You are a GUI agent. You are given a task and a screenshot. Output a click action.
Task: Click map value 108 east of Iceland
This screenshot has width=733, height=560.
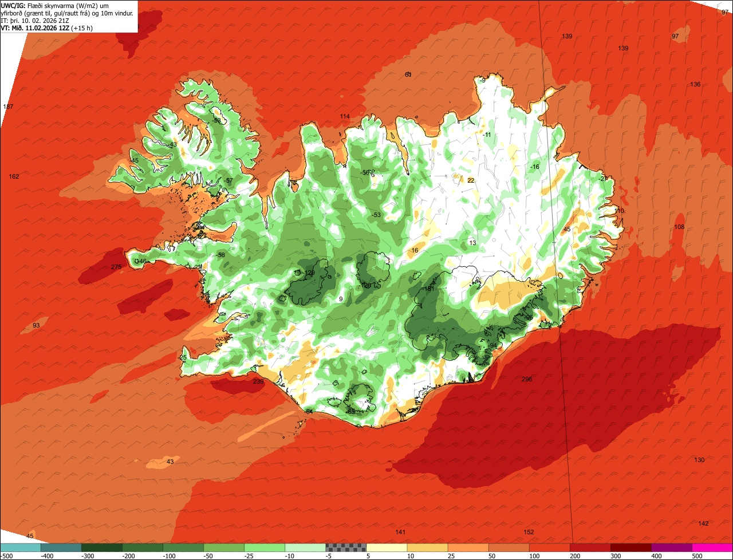pyautogui.click(x=679, y=227)
